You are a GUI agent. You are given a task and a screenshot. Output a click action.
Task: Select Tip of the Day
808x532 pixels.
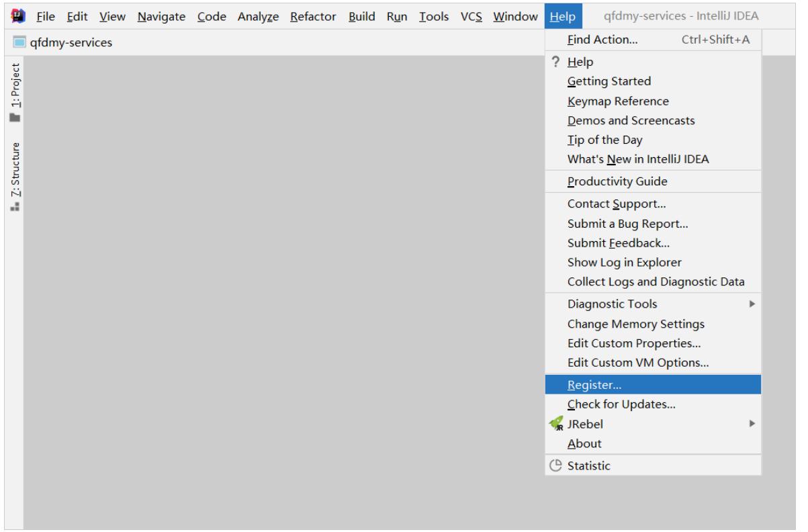pyautogui.click(x=604, y=140)
